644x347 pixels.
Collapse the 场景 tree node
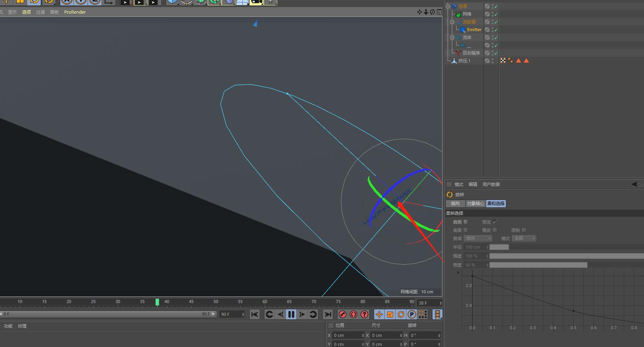(448, 6)
